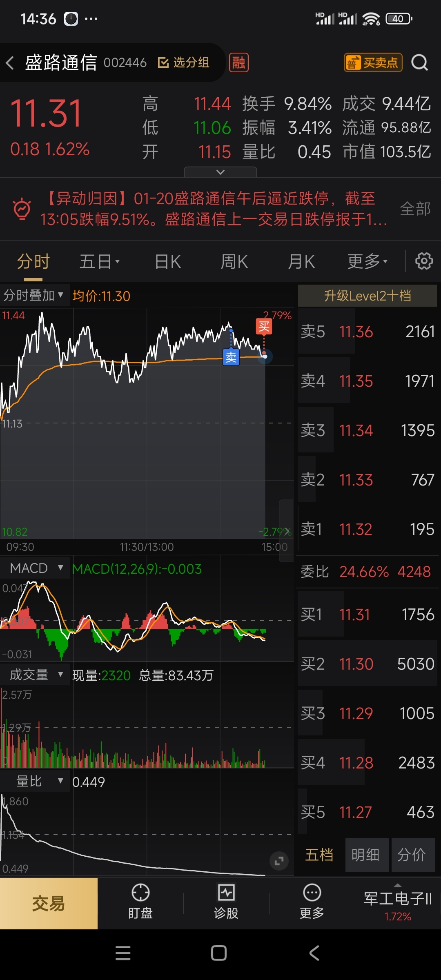Open 全部 news list
The width and height of the screenshot is (441, 980).
coord(415,209)
